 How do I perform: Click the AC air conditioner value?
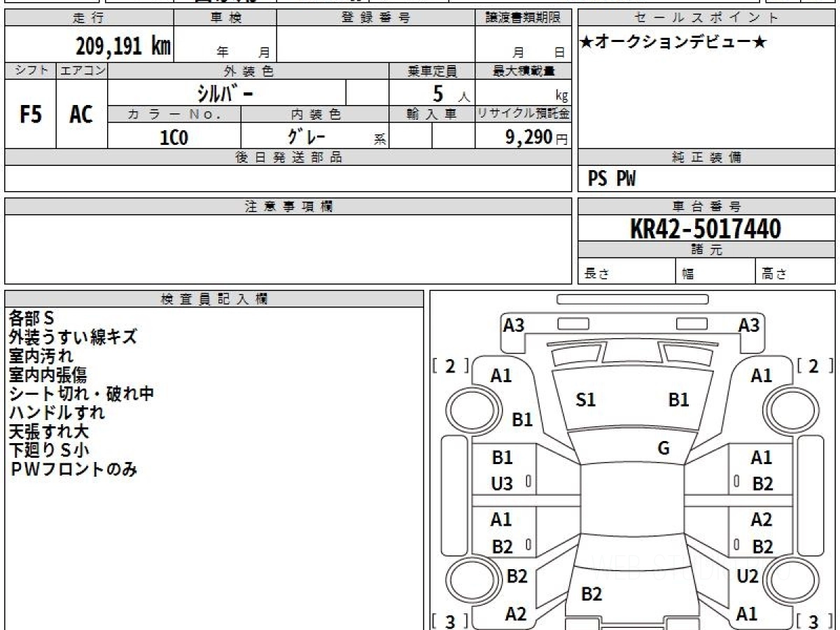pos(81,114)
